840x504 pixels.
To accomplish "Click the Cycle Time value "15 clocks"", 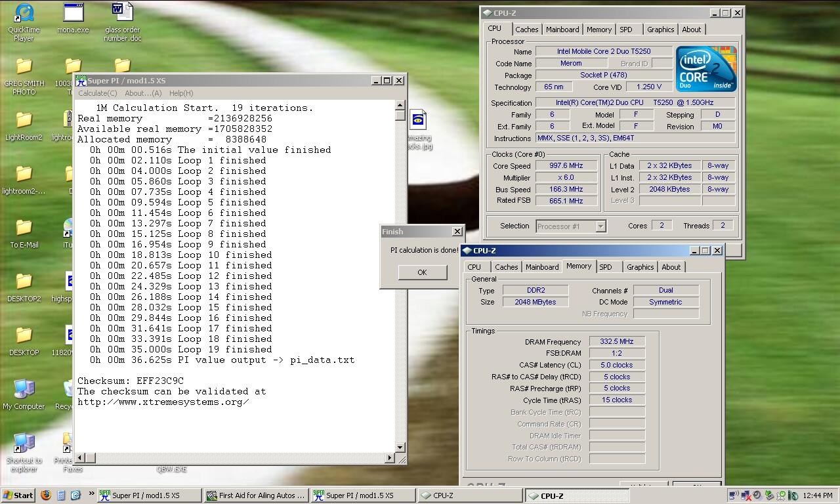I will pyautogui.click(x=617, y=400).
